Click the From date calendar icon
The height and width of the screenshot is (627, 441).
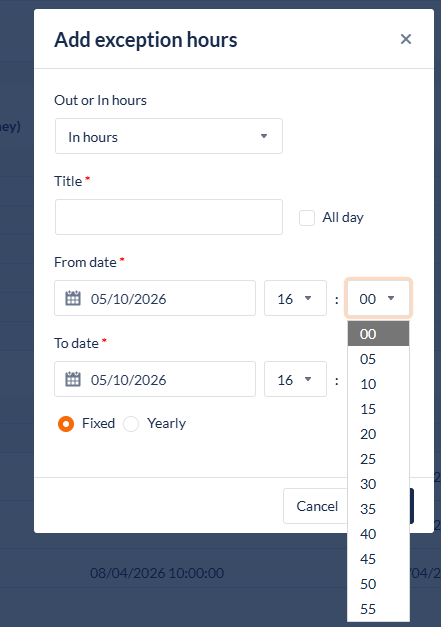[x=73, y=298]
